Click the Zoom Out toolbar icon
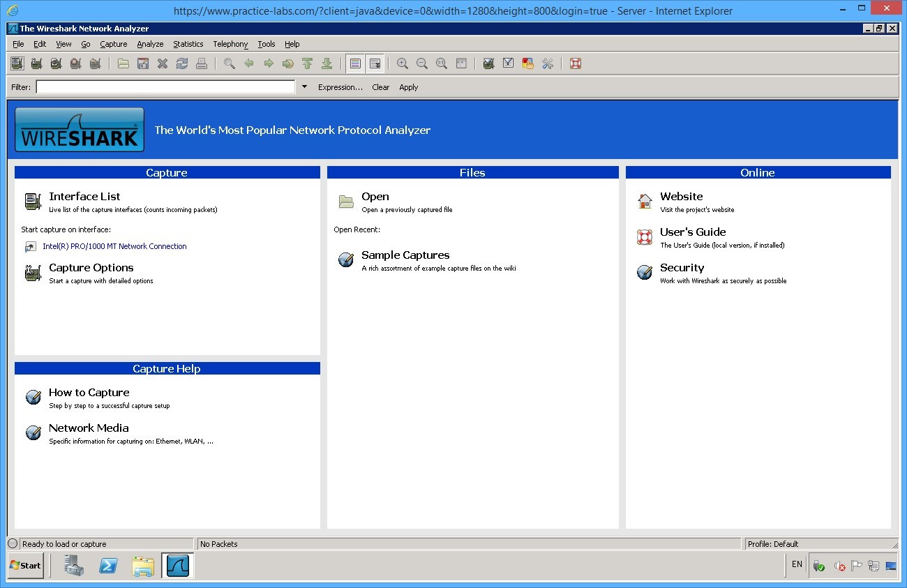Screen dimensions: 907x588 tap(422, 63)
